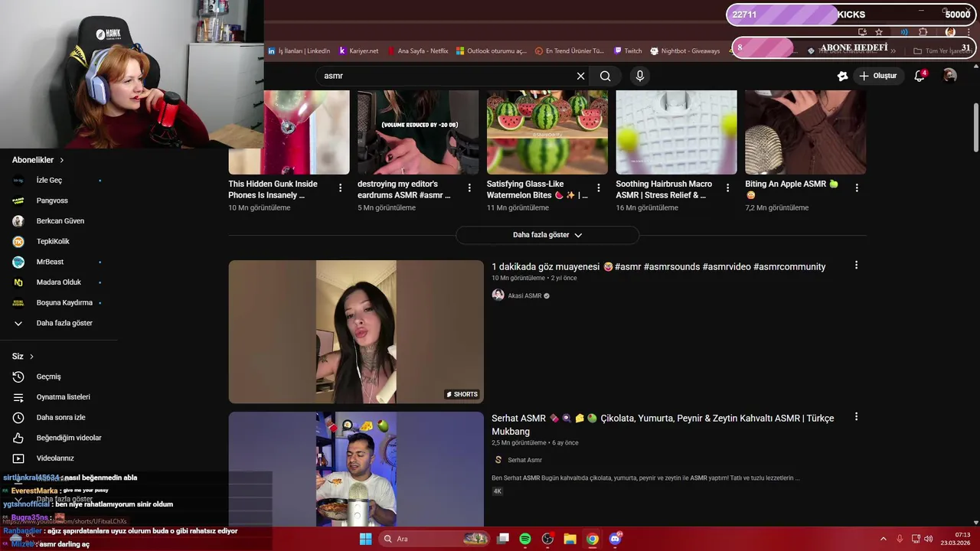Click the Google Chrome taskbar icon
Screen dimensions: 980x551
[x=593, y=539]
